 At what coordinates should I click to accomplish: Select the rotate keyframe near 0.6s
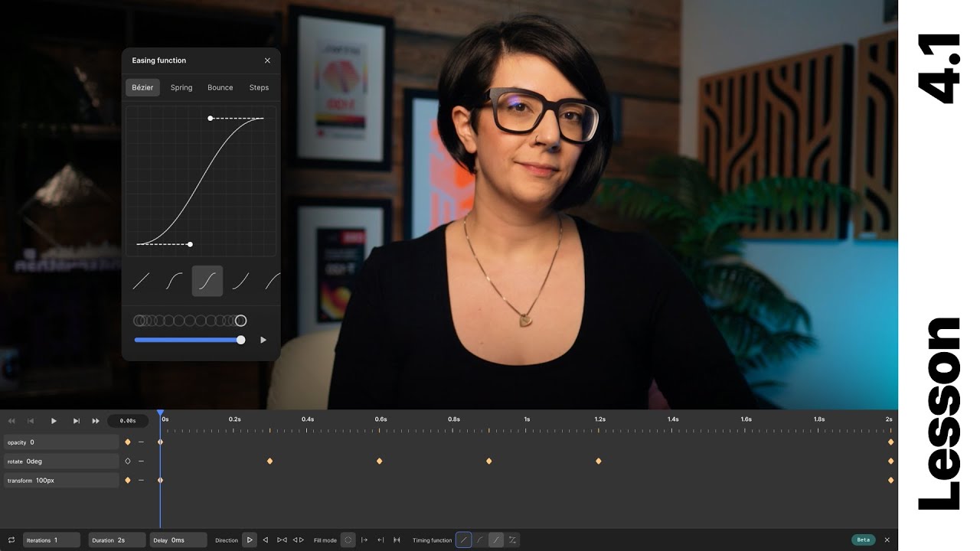coord(379,461)
